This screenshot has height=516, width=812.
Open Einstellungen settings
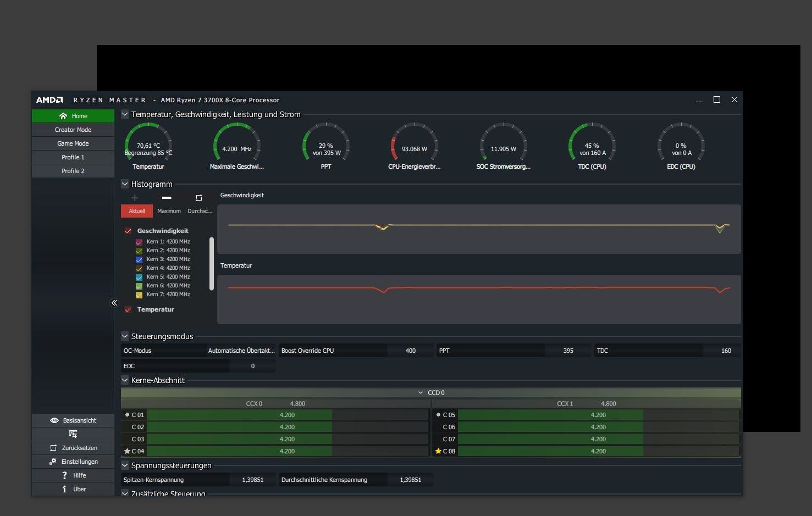(73, 462)
